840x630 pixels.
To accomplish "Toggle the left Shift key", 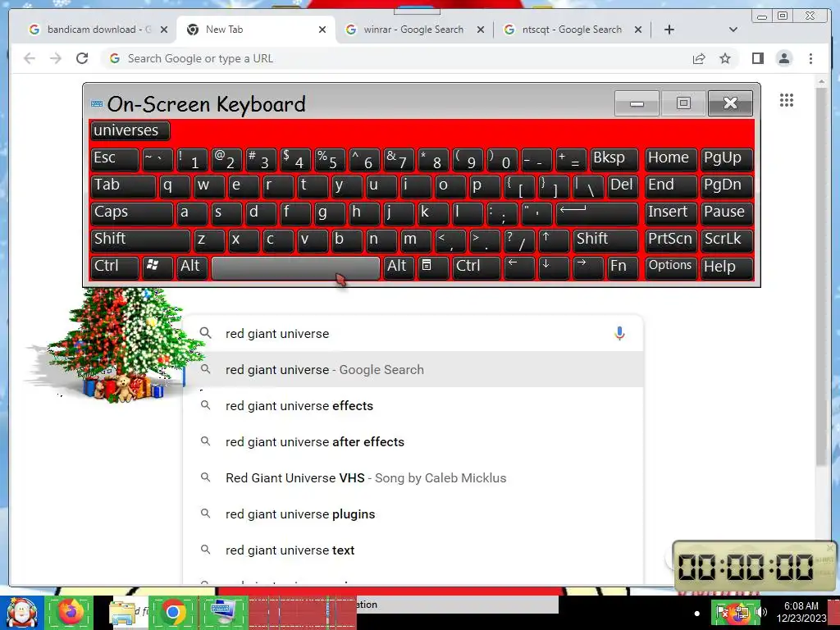I will tap(139, 240).
